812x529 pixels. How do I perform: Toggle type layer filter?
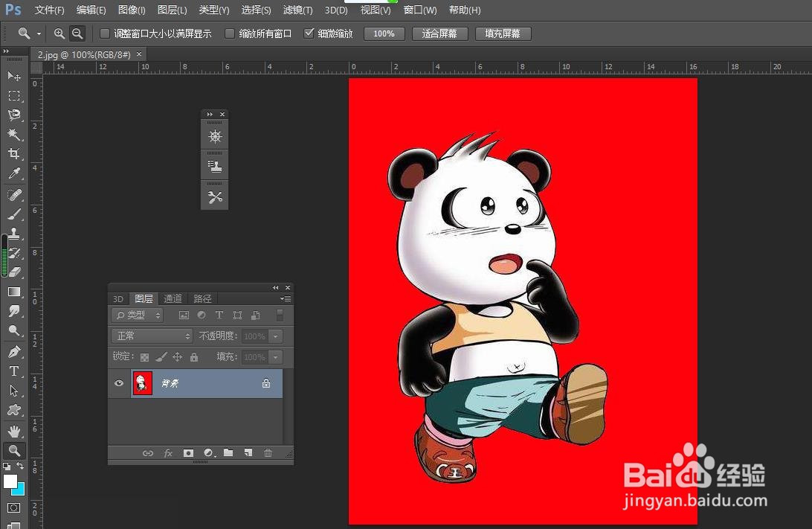coord(219,315)
